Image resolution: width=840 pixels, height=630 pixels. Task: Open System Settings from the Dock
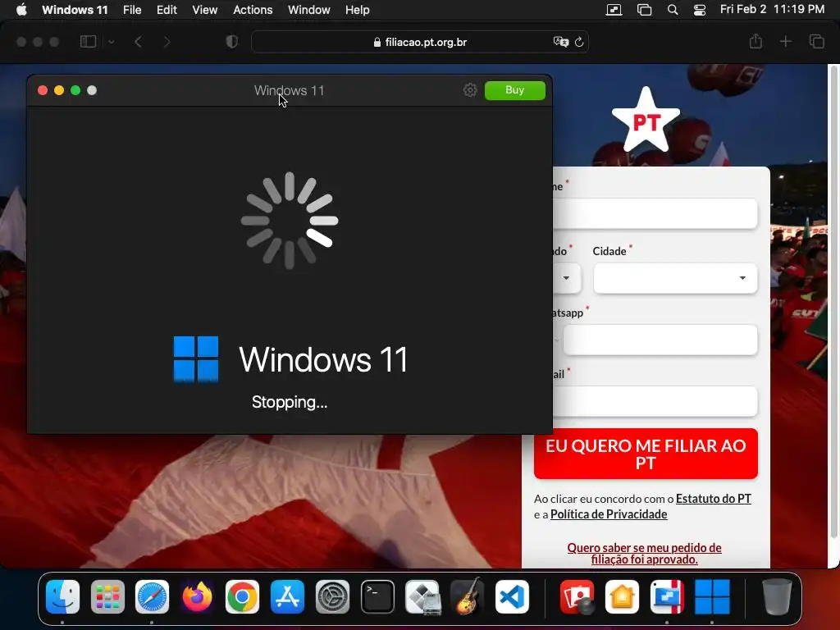[332, 596]
